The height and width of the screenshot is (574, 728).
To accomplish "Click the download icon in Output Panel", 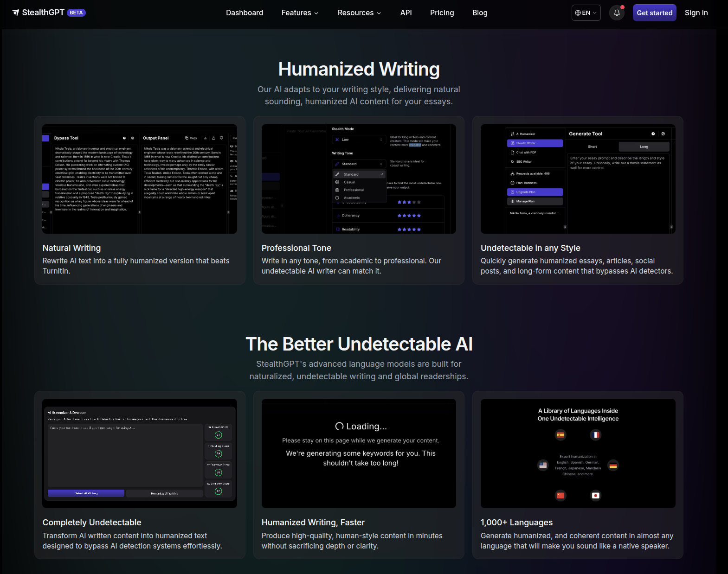I will 206,138.
